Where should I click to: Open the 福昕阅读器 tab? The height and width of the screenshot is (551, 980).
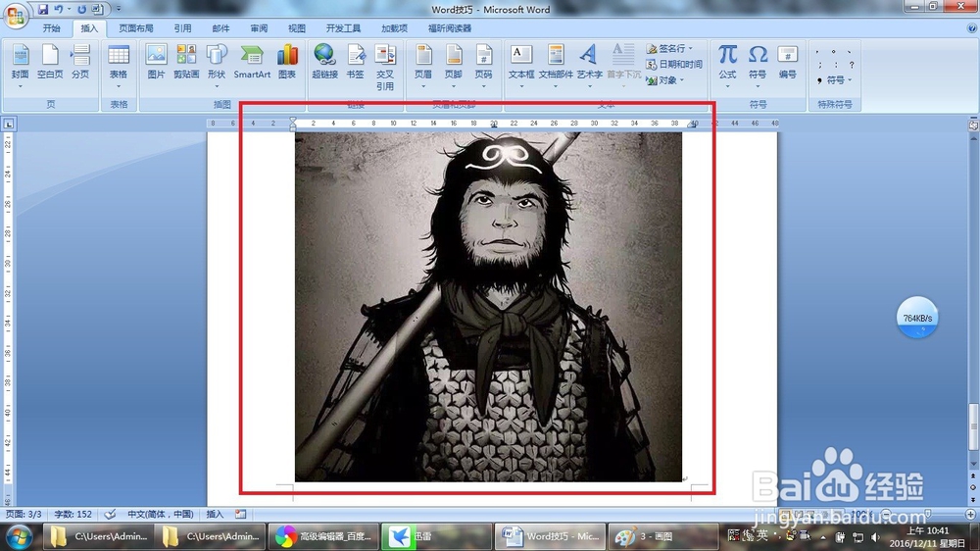click(x=450, y=28)
